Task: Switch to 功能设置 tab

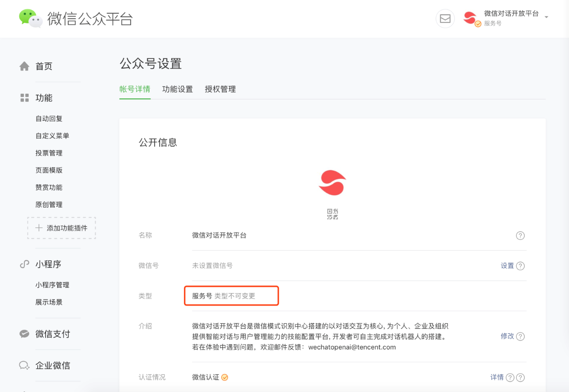Action: [177, 89]
